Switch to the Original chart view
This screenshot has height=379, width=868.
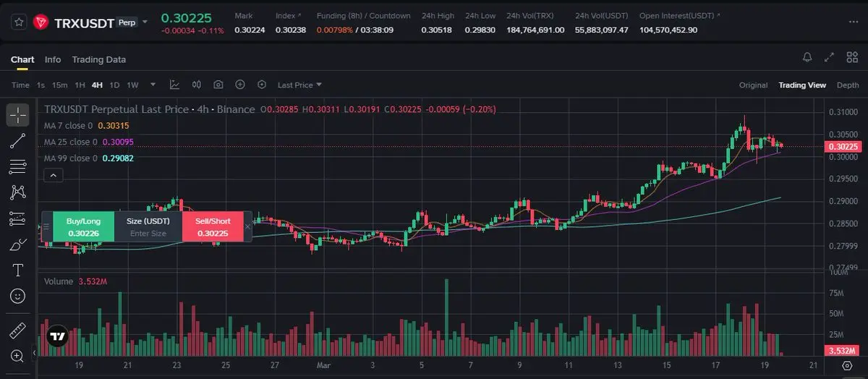tap(753, 85)
